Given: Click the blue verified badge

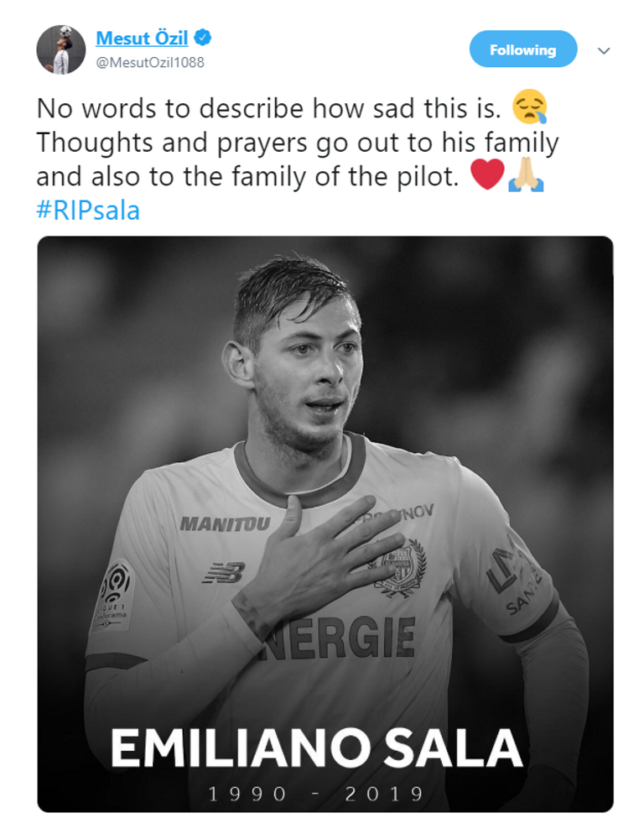Looking at the screenshot, I should click(x=204, y=38).
